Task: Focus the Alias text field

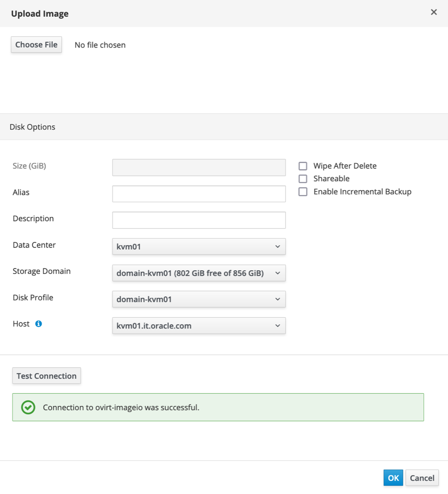Action: [199, 194]
